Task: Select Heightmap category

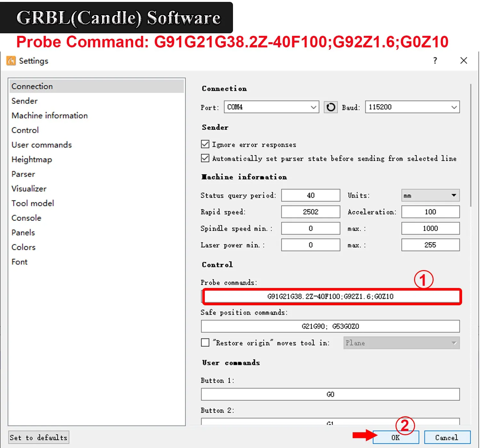Action: (x=96, y=159)
